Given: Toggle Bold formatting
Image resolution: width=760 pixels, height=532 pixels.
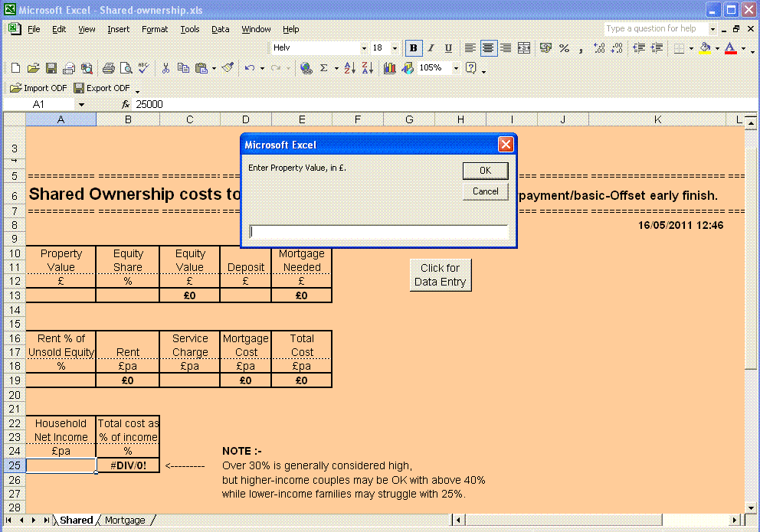Looking at the screenshot, I should tap(414, 48).
